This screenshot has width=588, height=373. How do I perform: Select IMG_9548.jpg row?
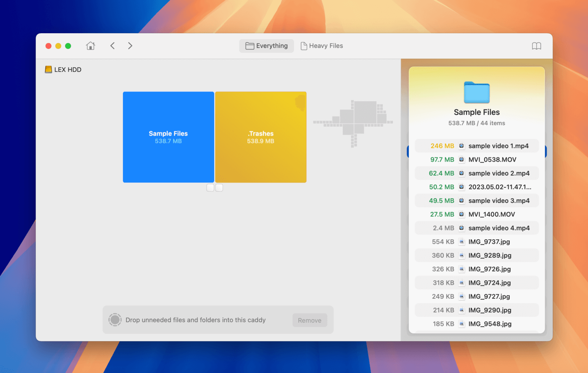pos(477,324)
